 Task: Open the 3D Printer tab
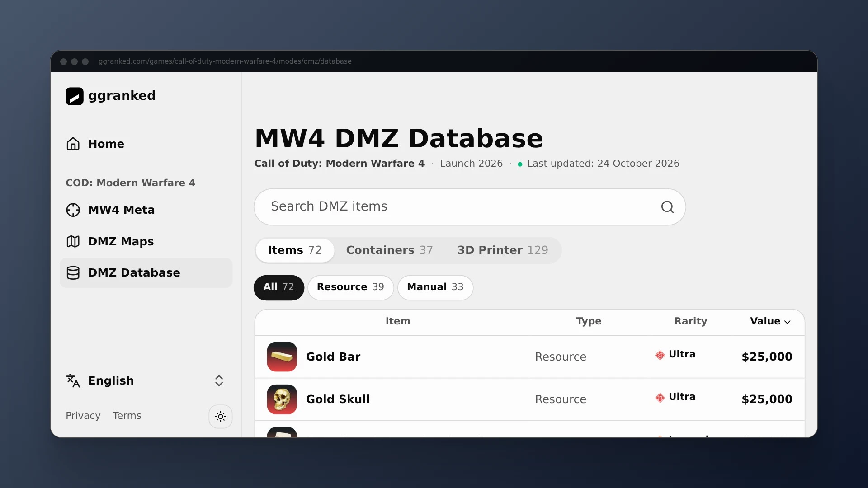[503, 250]
